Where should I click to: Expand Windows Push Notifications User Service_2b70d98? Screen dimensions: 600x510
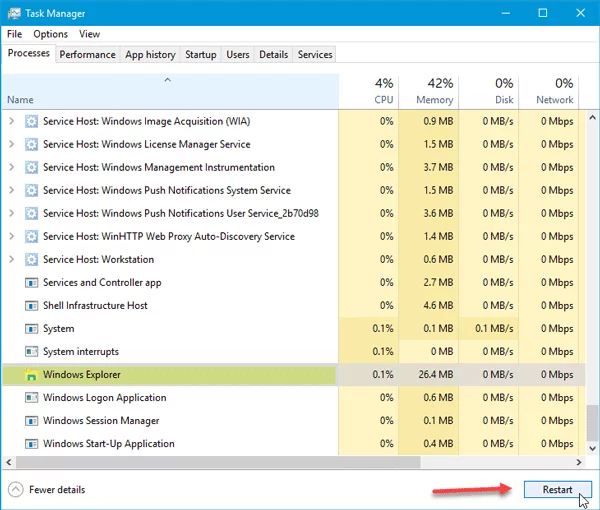click(x=11, y=213)
